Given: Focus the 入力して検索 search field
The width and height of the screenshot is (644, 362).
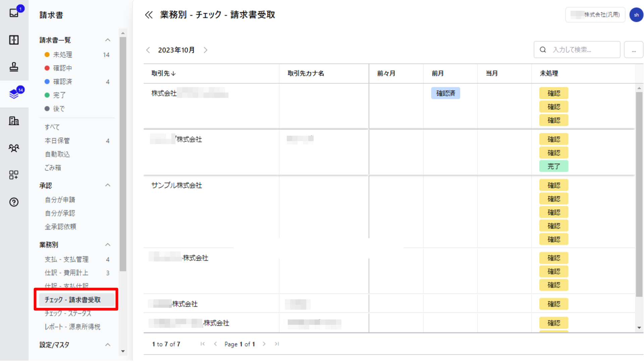Looking at the screenshot, I should 577,50.
